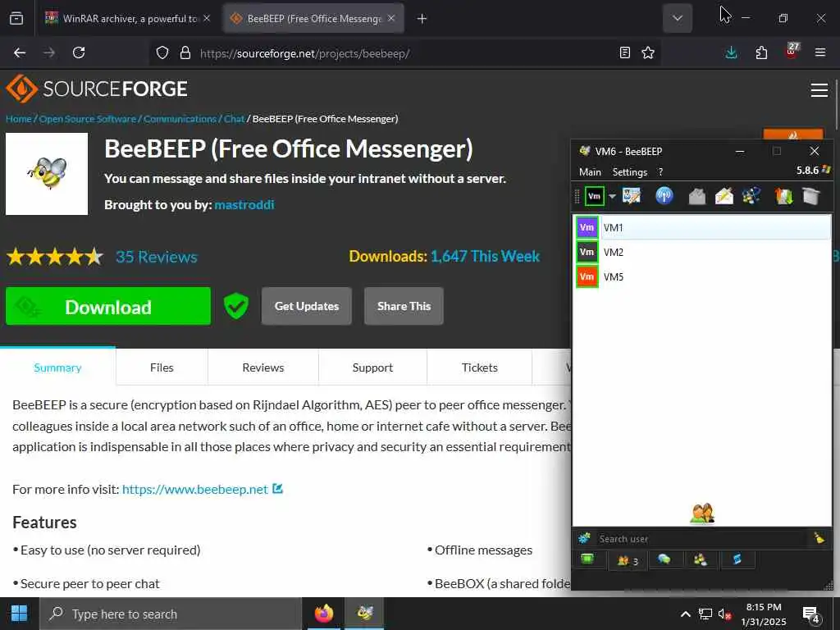Viewport: 840px width, 630px height.
Task: Select VM1 avatar icon in user list
Action: click(587, 227)
